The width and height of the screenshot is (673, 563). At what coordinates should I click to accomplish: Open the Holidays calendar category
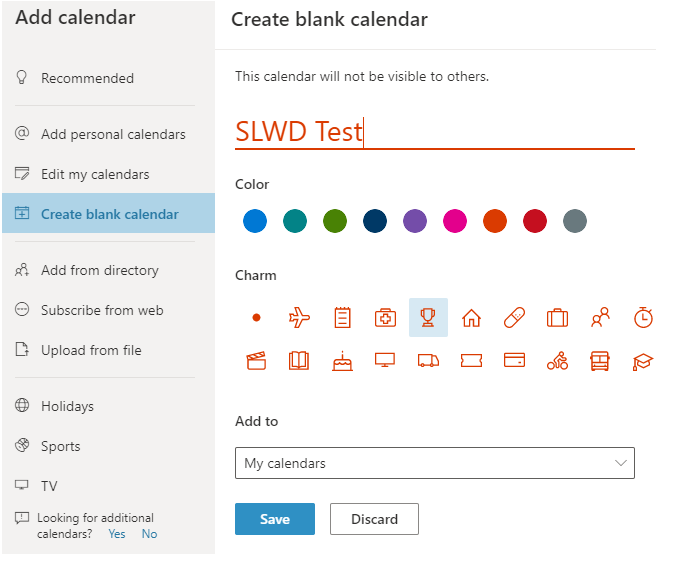[67, 406]
